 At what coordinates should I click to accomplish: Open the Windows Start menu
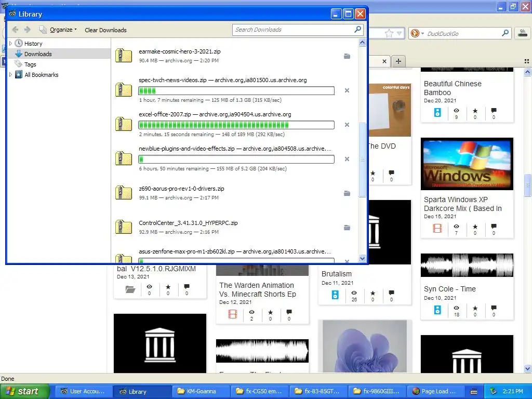pyautogui.click(x=24, y=391)
